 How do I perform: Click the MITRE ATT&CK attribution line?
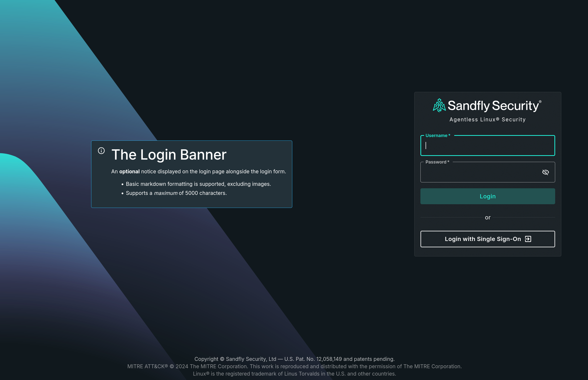click(x=294, y=367)
